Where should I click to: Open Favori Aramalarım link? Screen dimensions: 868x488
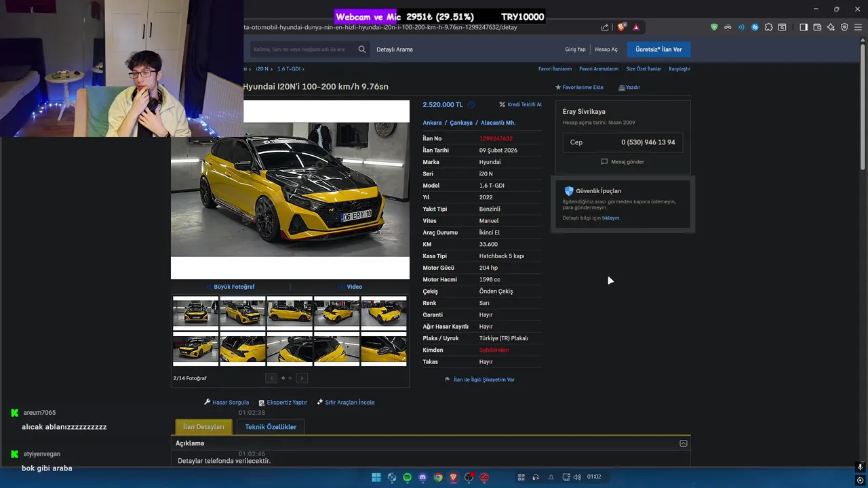(x=599, y=68)
